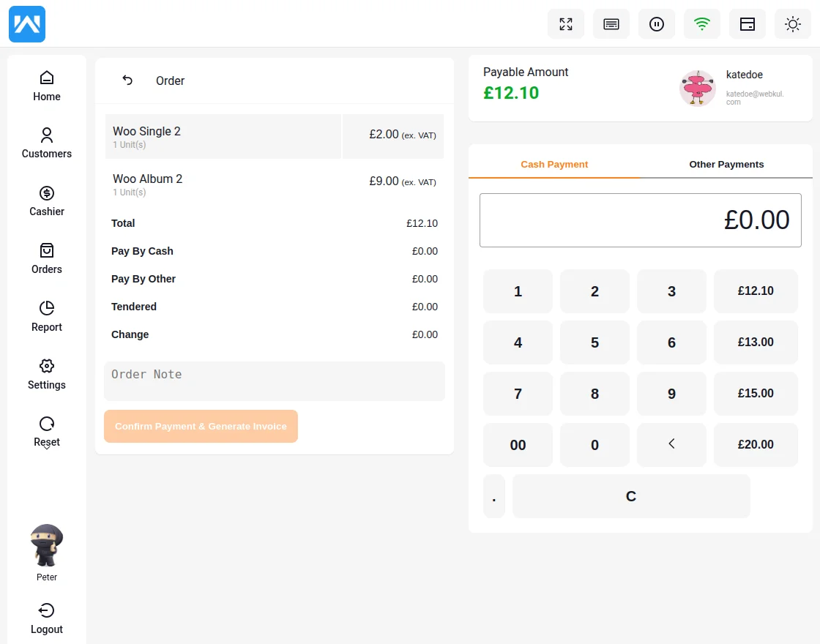This screenshot has height=644, width=820.
Task: Switch to the Other Payments tab
Action: (726, 165)
